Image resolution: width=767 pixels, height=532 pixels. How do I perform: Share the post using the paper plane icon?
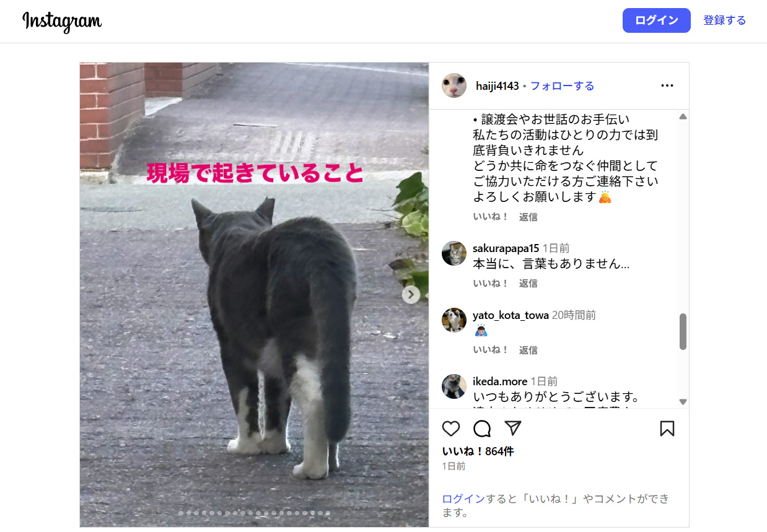coord(512,428)
